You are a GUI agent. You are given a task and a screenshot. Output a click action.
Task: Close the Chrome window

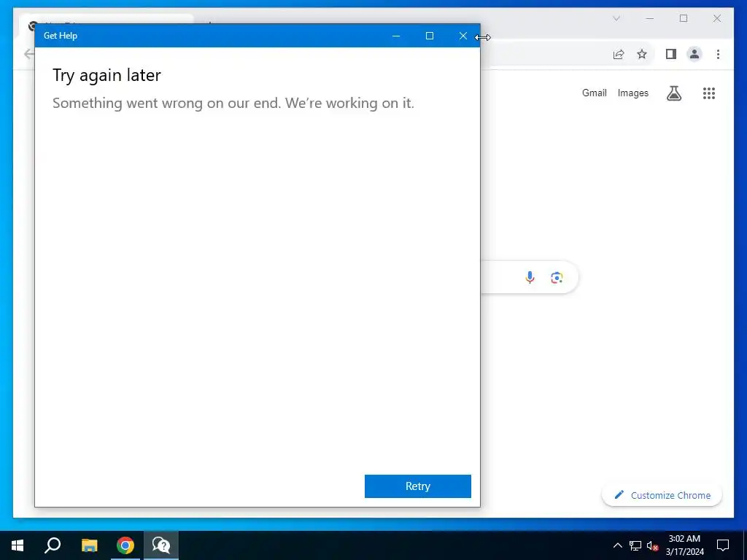click(717, 18)
